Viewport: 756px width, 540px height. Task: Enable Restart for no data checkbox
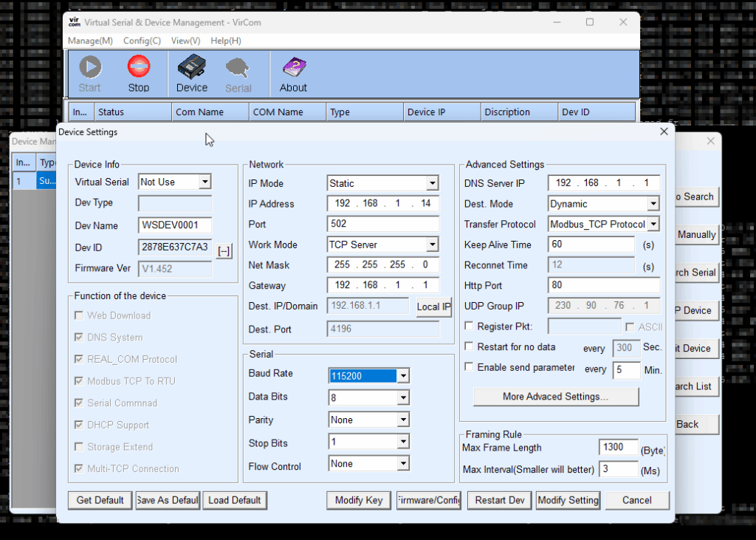[x=469, y=346]
